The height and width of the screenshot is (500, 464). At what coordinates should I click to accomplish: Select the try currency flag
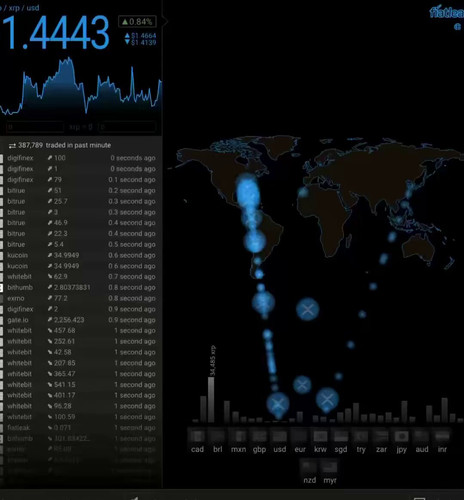(x=361, y=436)
